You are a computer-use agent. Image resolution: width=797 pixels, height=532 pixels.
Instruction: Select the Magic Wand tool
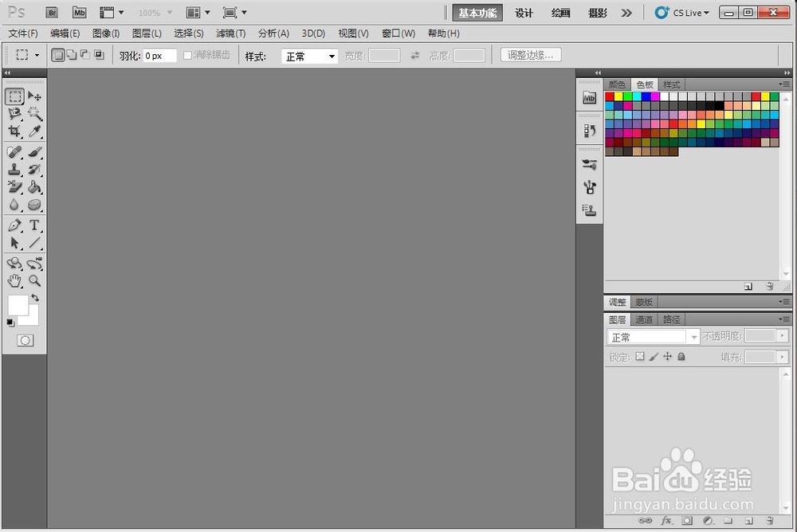(x=34, y=113)
